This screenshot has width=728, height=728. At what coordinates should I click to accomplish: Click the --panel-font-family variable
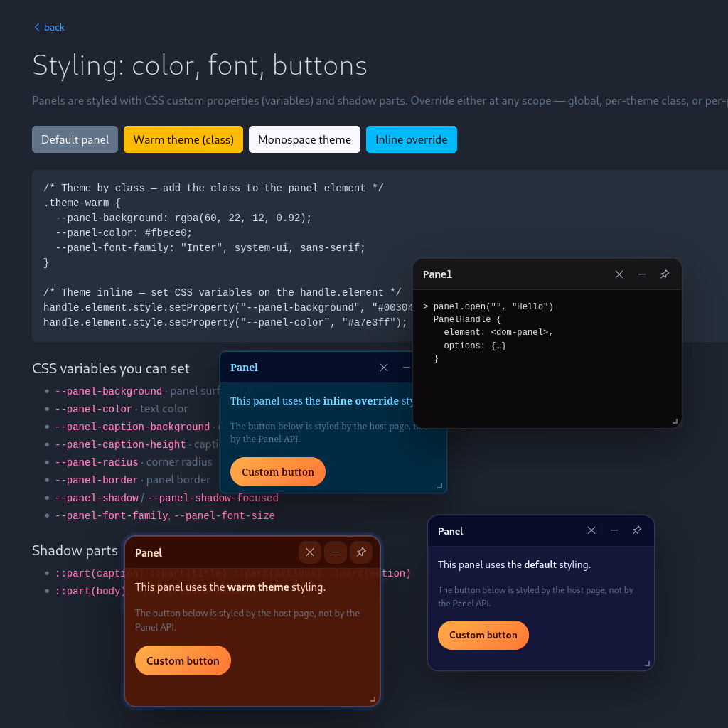(112, 516)
